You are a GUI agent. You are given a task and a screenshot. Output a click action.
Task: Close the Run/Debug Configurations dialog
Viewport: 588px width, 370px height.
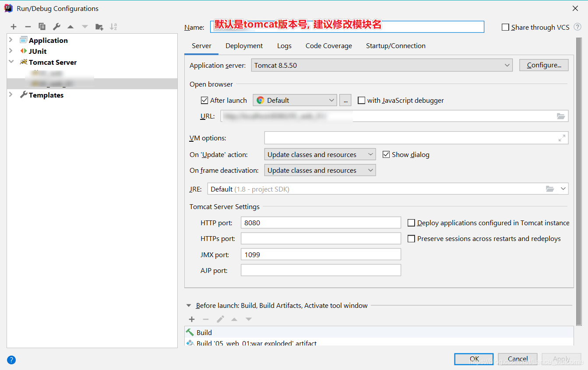575,8
